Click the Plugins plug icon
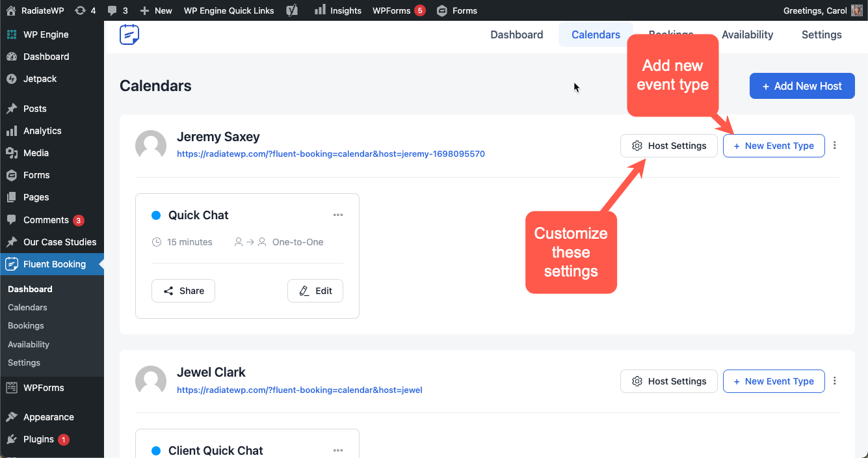 pos(12,439)
